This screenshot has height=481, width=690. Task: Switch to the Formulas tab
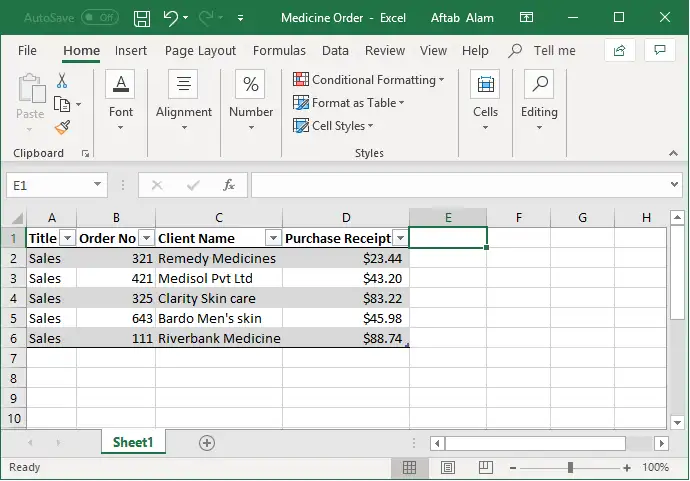279,51
